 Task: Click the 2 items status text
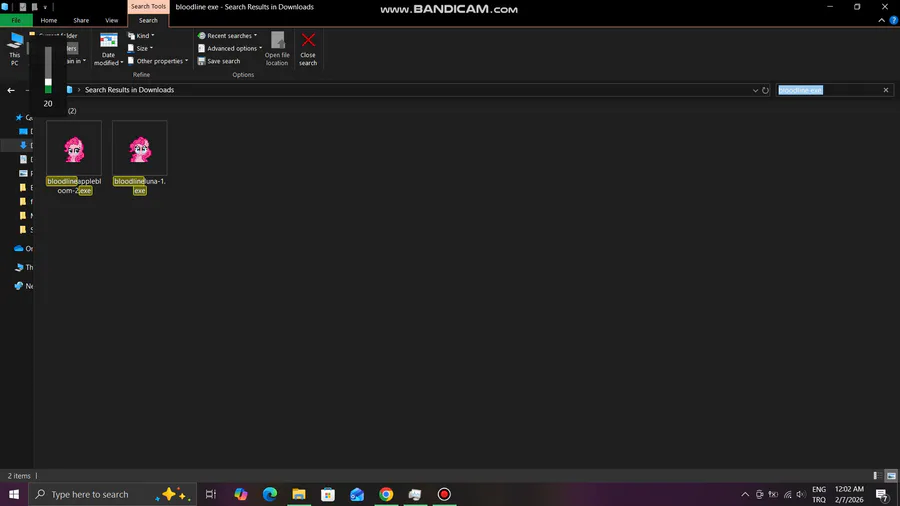coord(19,476)
